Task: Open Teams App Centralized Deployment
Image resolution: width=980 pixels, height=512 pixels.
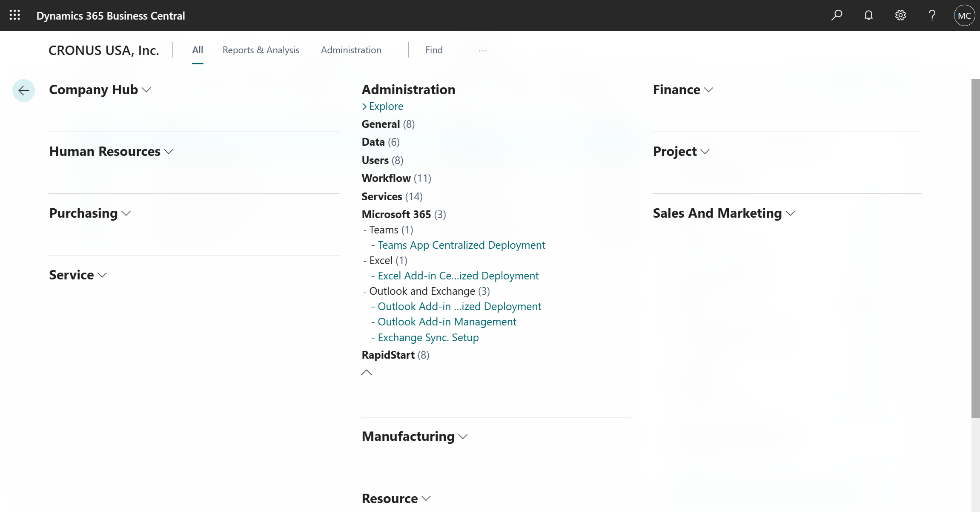Action: click(x=461, y=245)
